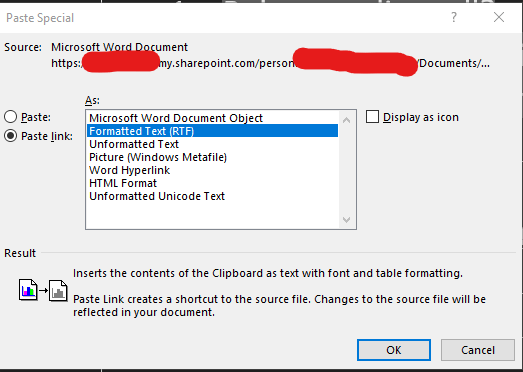Choose Formatted Text (RTF) in list

(212, 131)
